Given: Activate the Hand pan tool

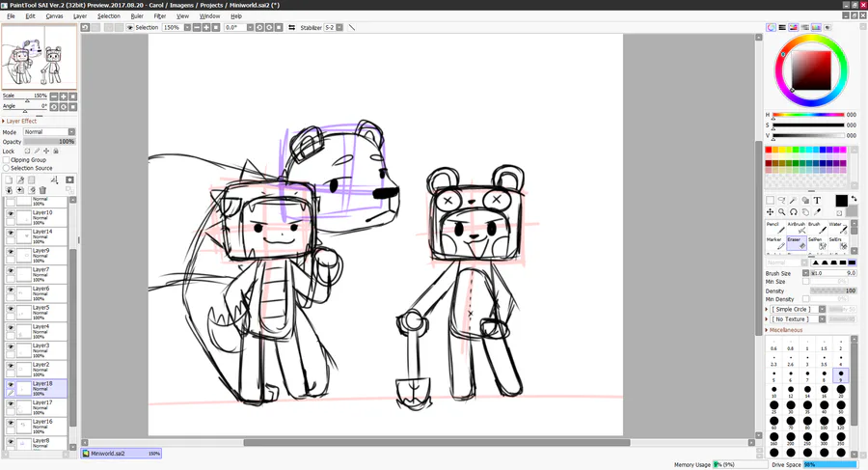Looking at the screenshot, I should [x=805, y=211].
